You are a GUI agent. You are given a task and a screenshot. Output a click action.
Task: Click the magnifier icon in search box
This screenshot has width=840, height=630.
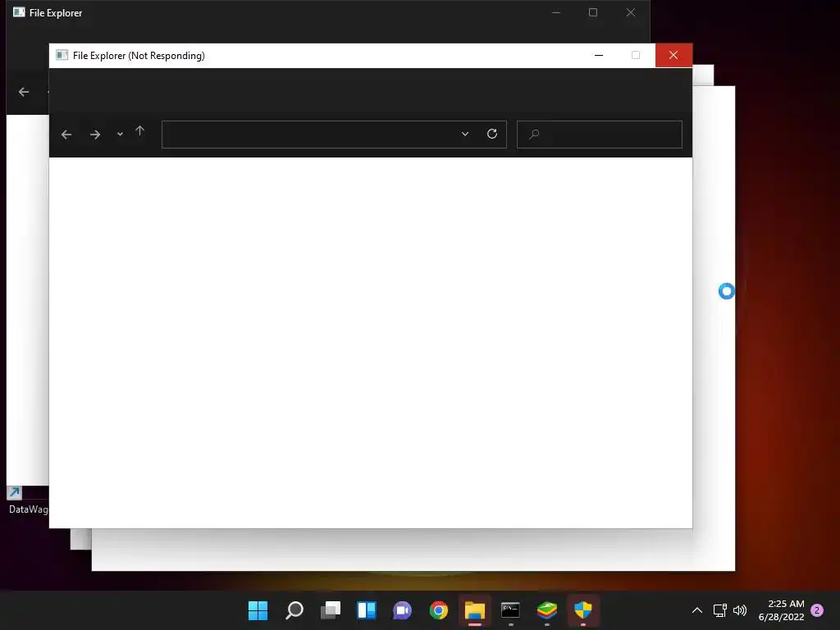533,135
